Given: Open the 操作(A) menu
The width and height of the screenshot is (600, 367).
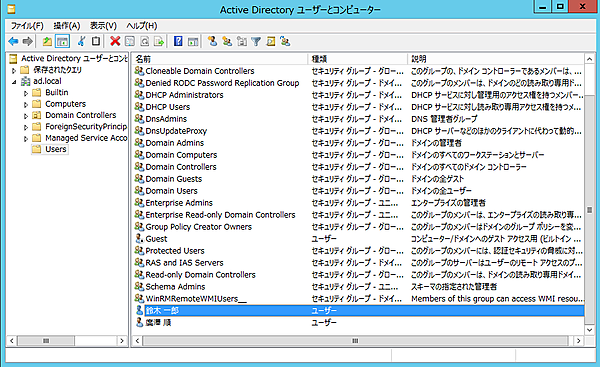Looking at the screenshot, I should click(67, 26).
